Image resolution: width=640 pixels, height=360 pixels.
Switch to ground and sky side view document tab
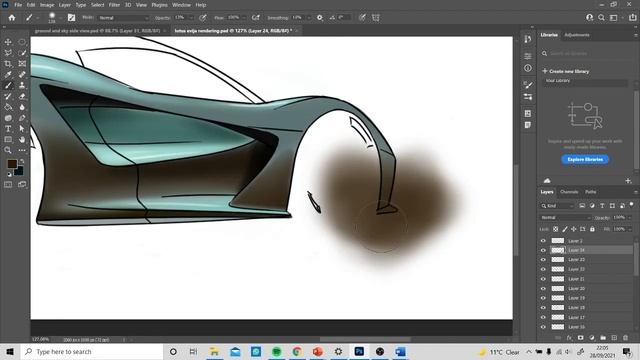[97, 31]
